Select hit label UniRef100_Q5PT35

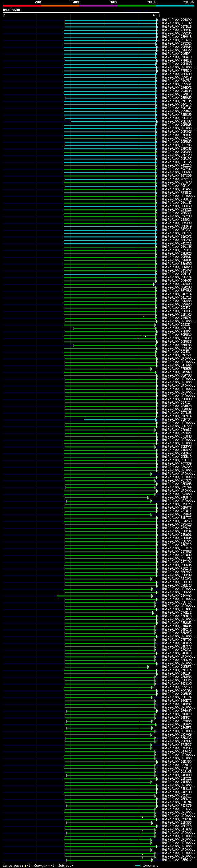coord(177,101)
